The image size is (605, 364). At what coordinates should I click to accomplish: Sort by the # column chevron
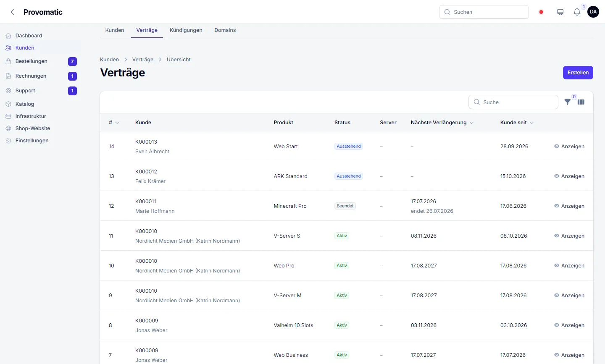117,123
